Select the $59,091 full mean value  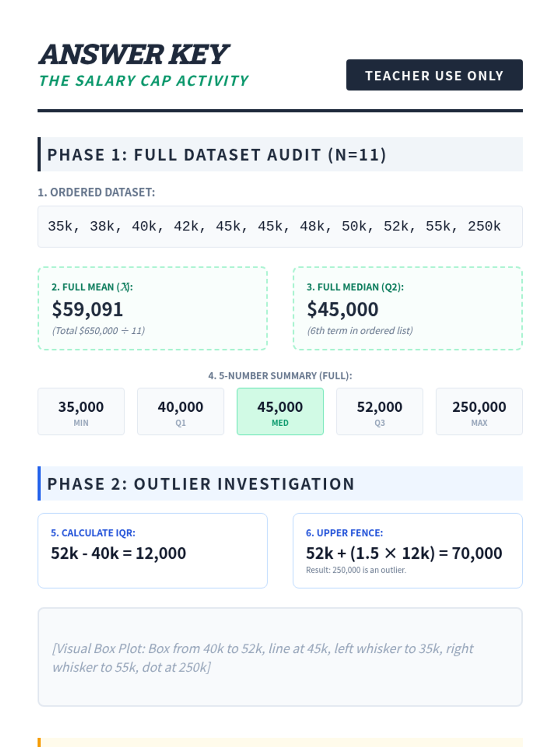[x=87, y=309]
